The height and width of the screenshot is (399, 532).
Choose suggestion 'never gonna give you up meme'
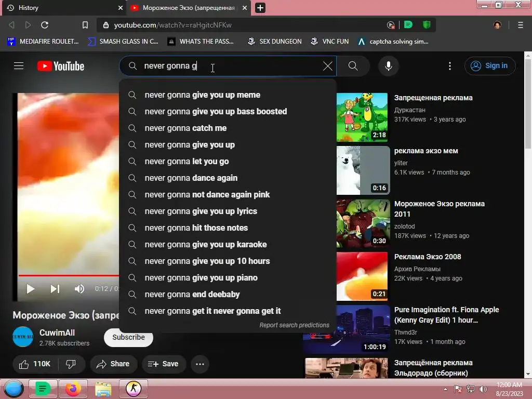(228, 95)
